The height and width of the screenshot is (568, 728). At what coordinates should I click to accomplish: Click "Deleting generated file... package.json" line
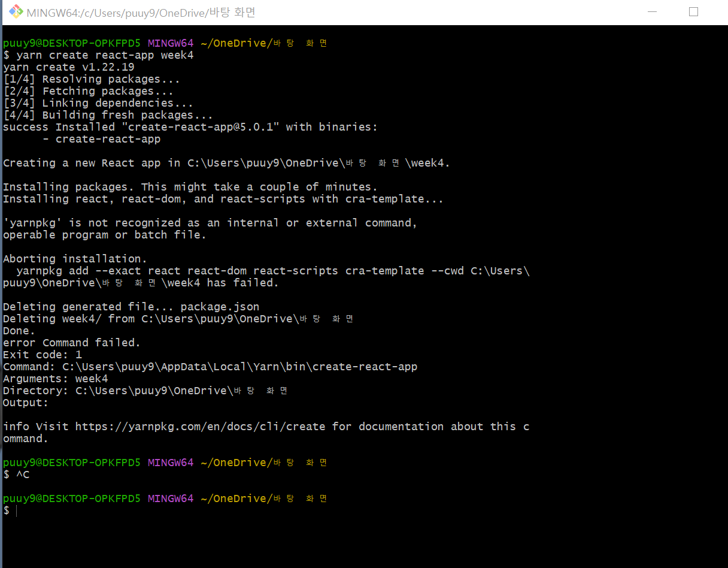[131, 307]
